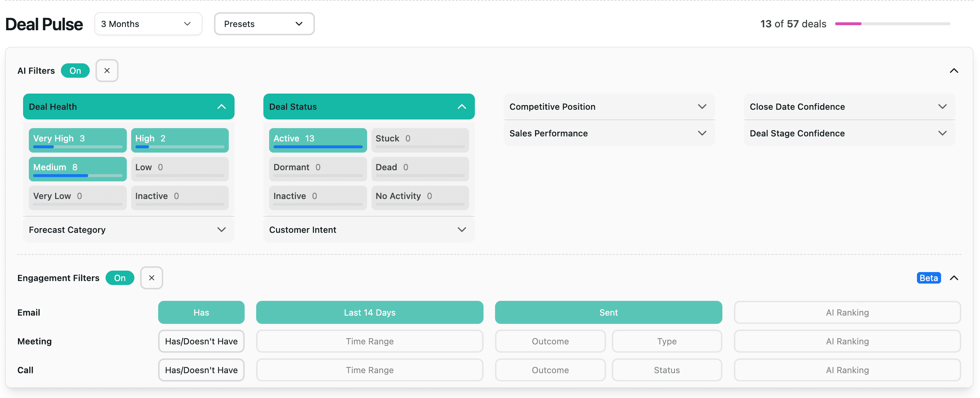Image resolution: width=980 pixels, height=398 pixels.
Task: Click the deals count progress bar
Action: (x=892, y=23)
